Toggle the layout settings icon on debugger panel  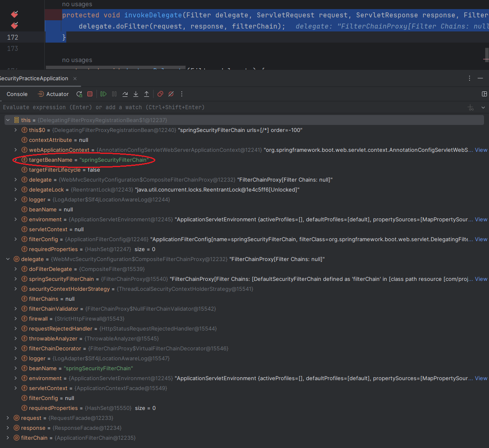coord(484,94)
